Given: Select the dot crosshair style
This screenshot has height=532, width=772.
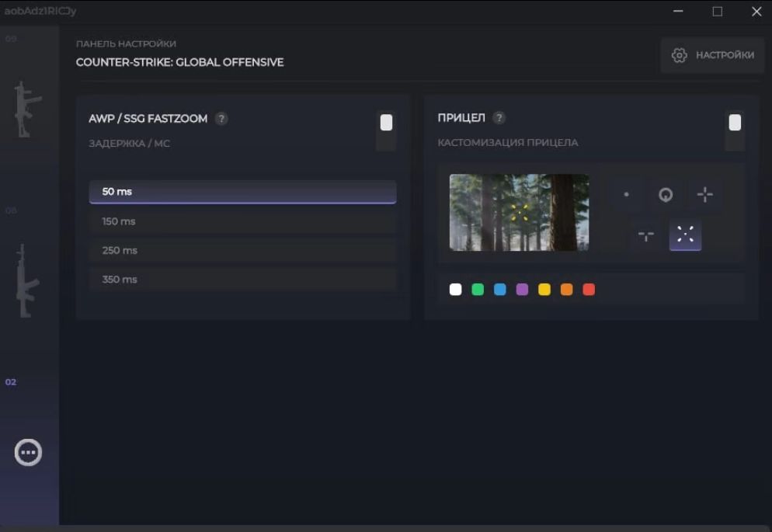Looking at the screenshot, I should pos(627,195).
